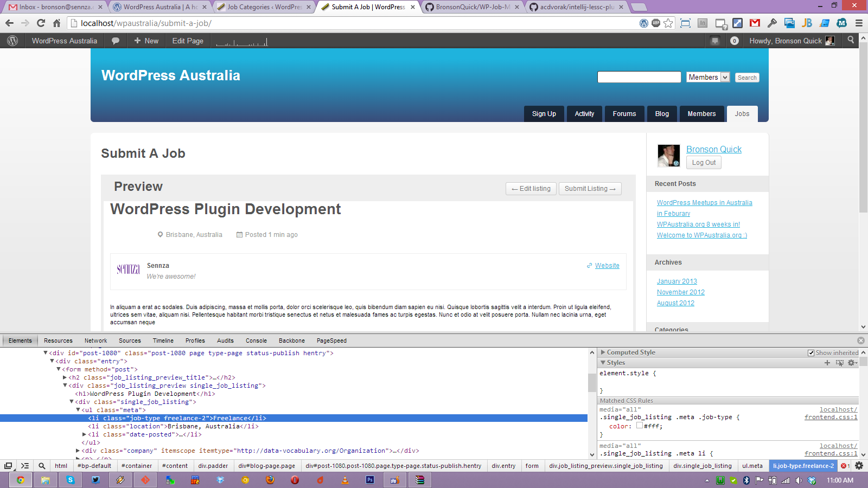The height and width of the screenshot is (488, 868).
Task: Collapse the Styles section
Action: click(603, 363)
